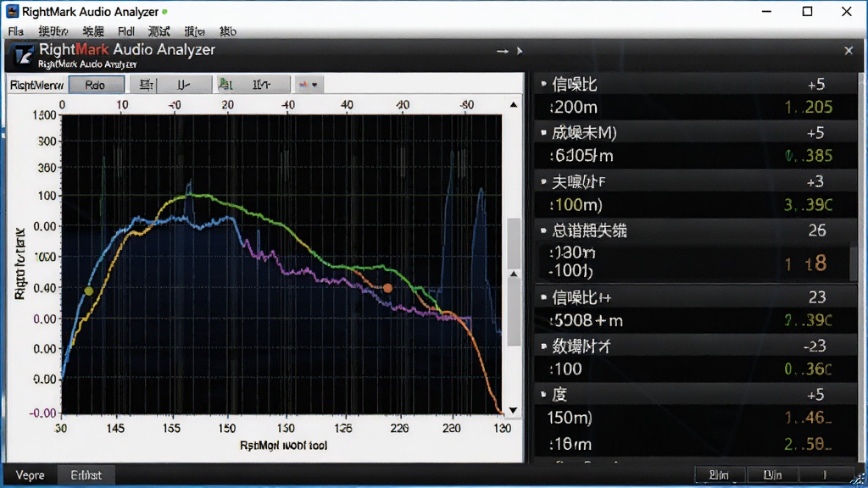Image resolution: width=868 pixels, height=488 pixels.
Task: Collapse the third section ending in F
Action: pos(543,181)
